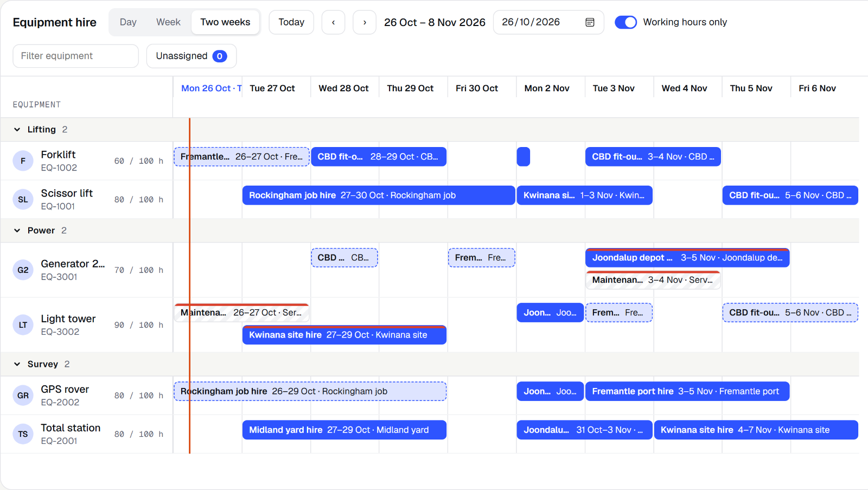
Task: Open Joondalup depot booking on Generator
Action: click(687, 258)
